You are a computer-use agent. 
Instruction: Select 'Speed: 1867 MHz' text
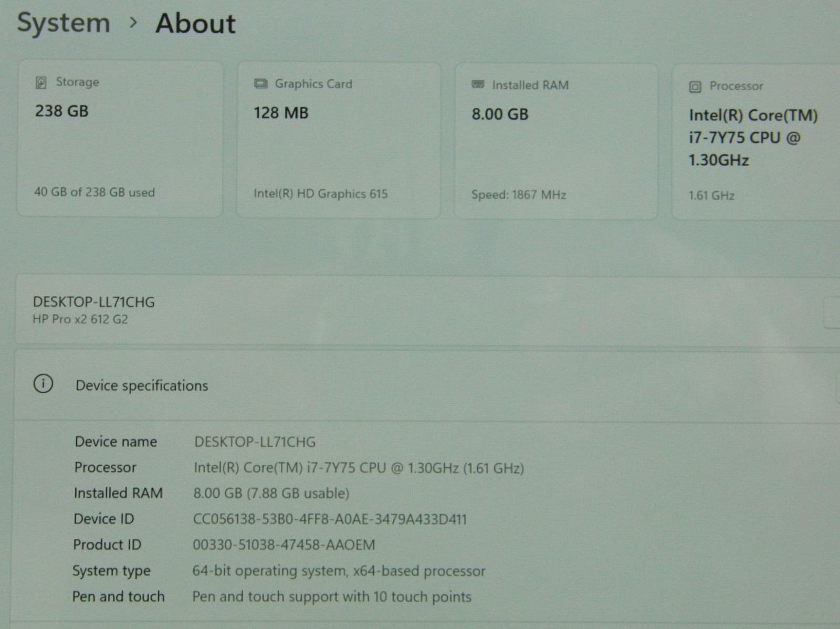pos(519,195)
